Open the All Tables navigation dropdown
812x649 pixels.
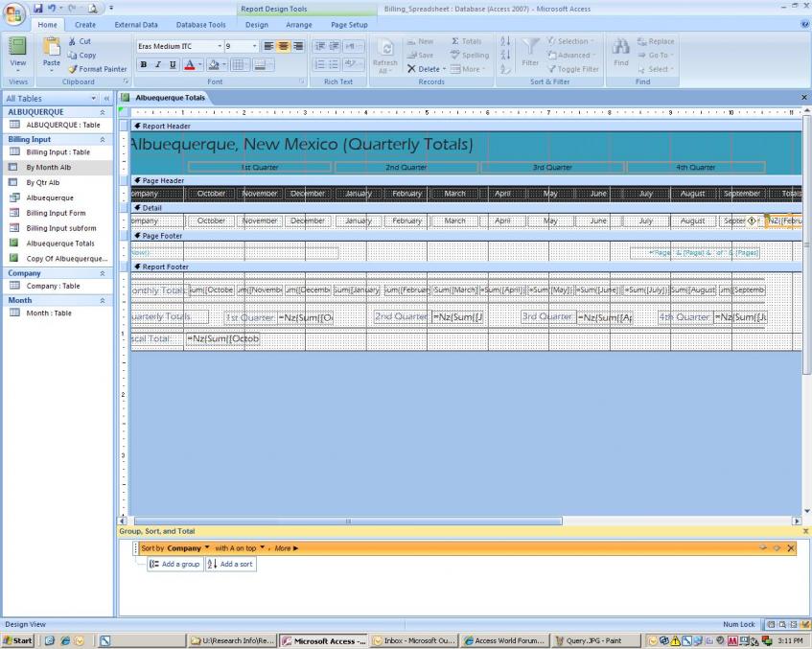[94, 99]
